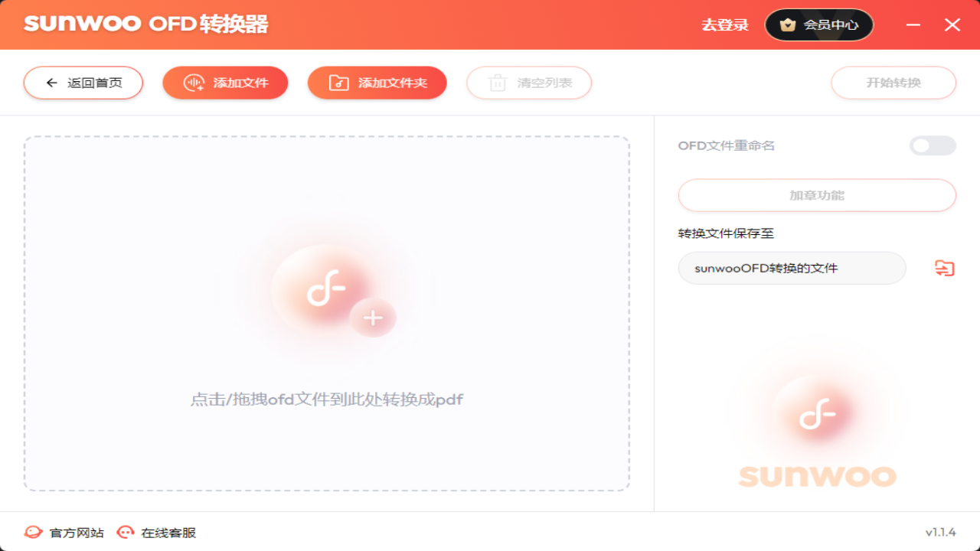980x551 pixels.
Task: Switch the rename toggle on the right panel
Action: [x=933, y=145]
